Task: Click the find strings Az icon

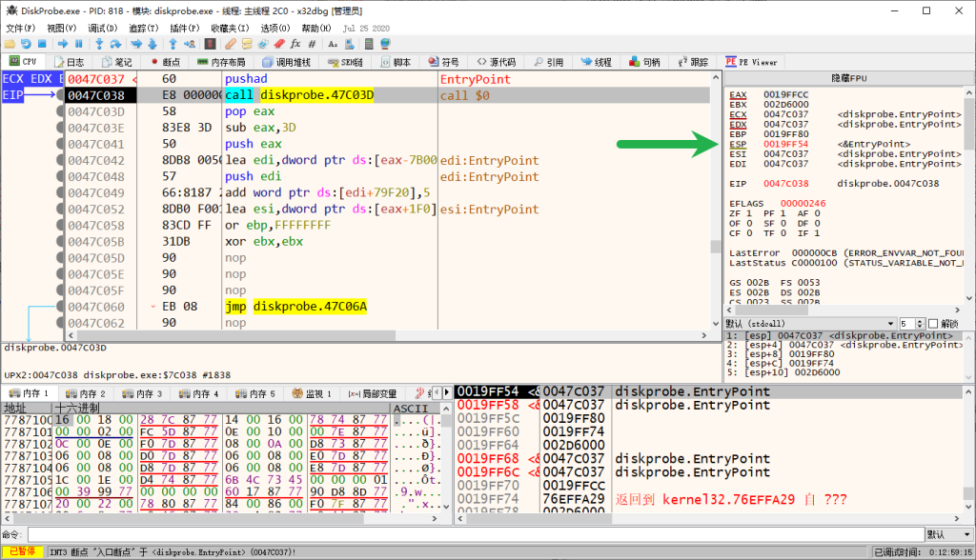Action: click(x=333, y=44)
